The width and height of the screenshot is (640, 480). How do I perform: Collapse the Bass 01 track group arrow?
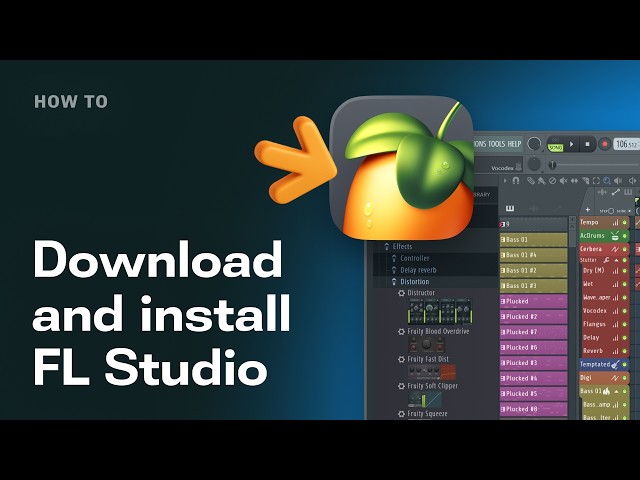tap(616, 391)
